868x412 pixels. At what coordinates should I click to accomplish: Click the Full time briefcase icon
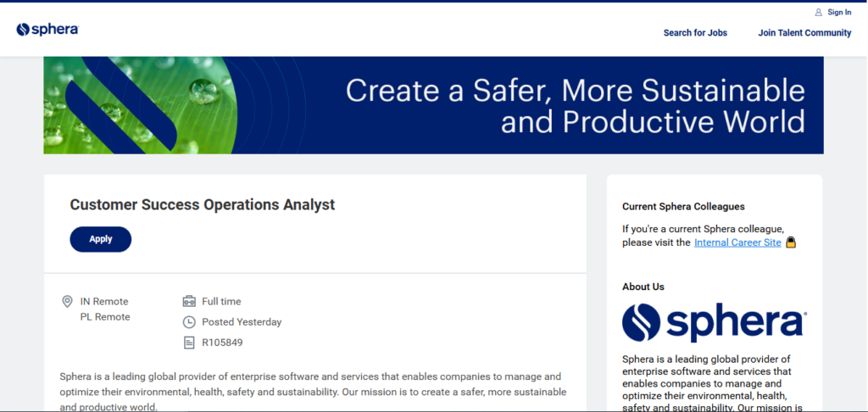pos(189,301)
